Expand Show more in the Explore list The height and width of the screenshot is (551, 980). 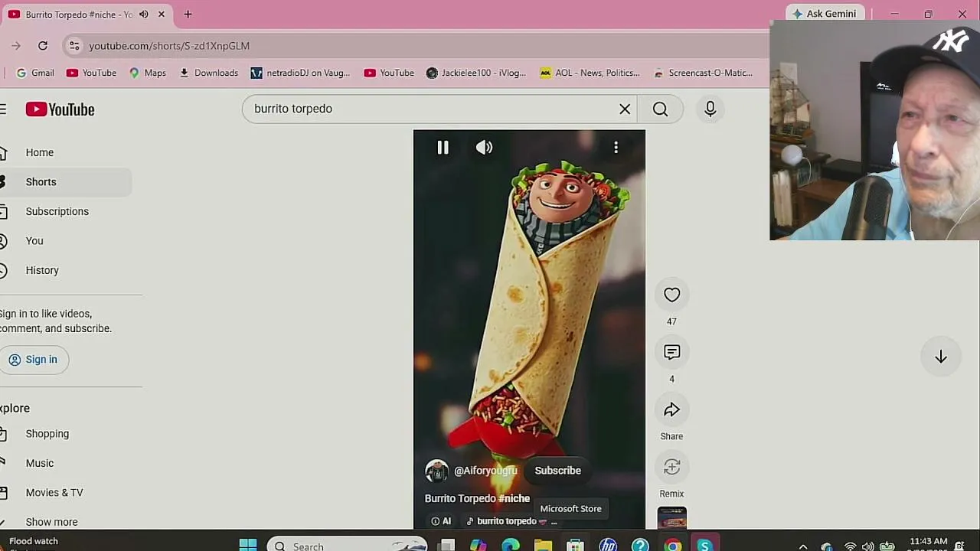[x=51, y=522]
